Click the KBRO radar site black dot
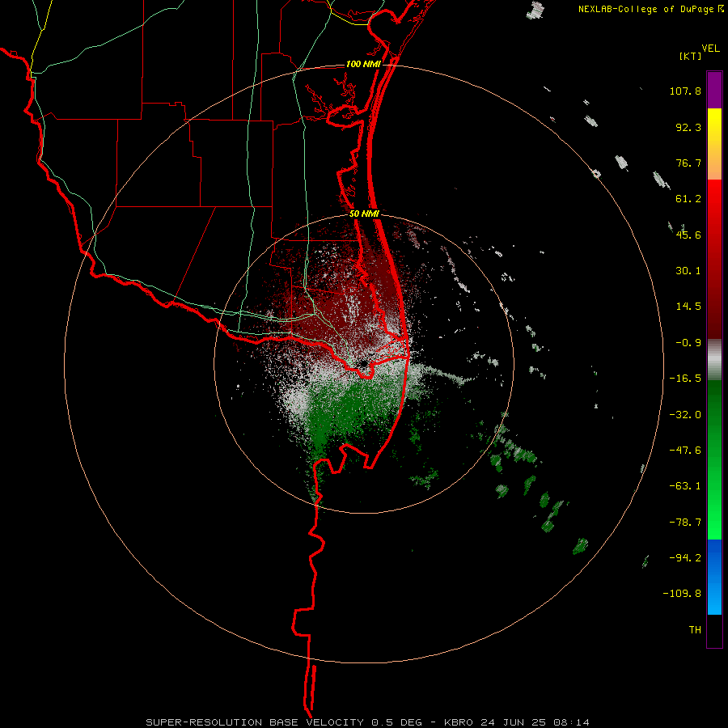 363,363
